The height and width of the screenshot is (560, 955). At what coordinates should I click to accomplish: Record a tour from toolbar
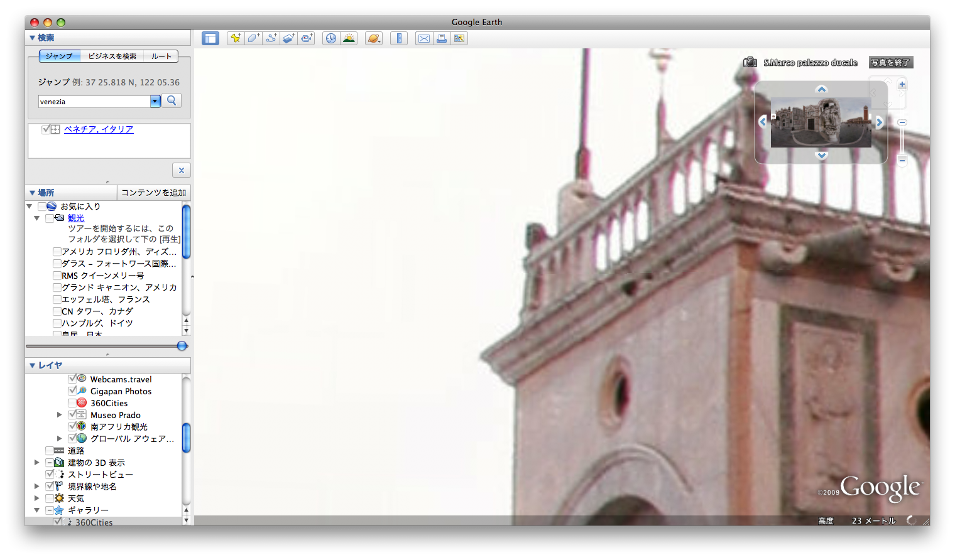coord(306,38)
